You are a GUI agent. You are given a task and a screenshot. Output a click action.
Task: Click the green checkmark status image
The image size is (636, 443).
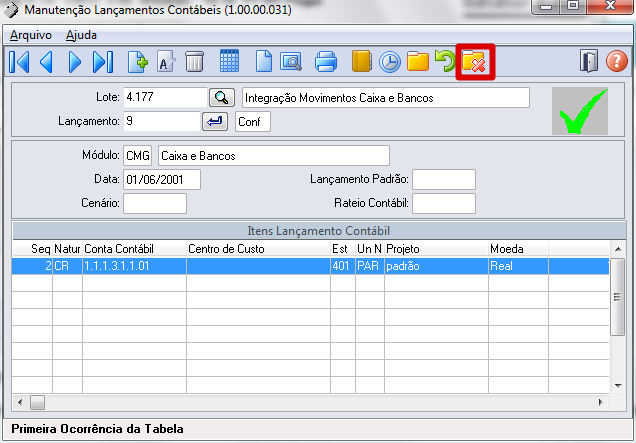coord(580,111)
